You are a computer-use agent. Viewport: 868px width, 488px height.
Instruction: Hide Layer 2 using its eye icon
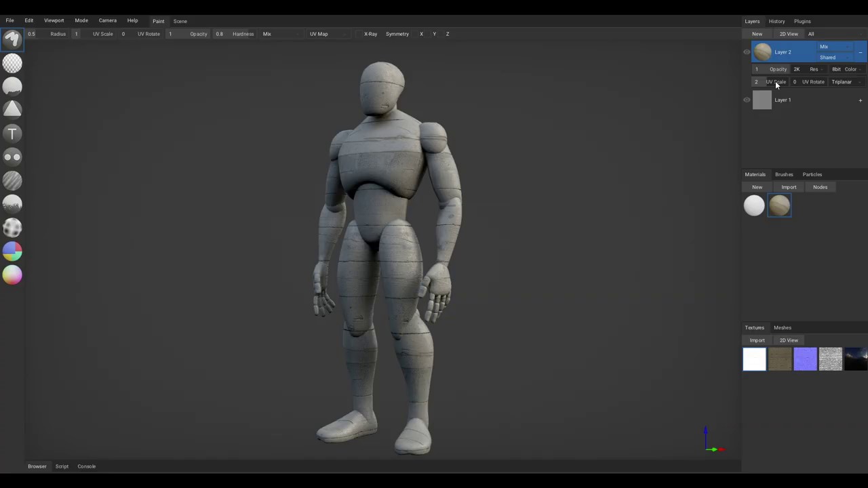[747, 52]
